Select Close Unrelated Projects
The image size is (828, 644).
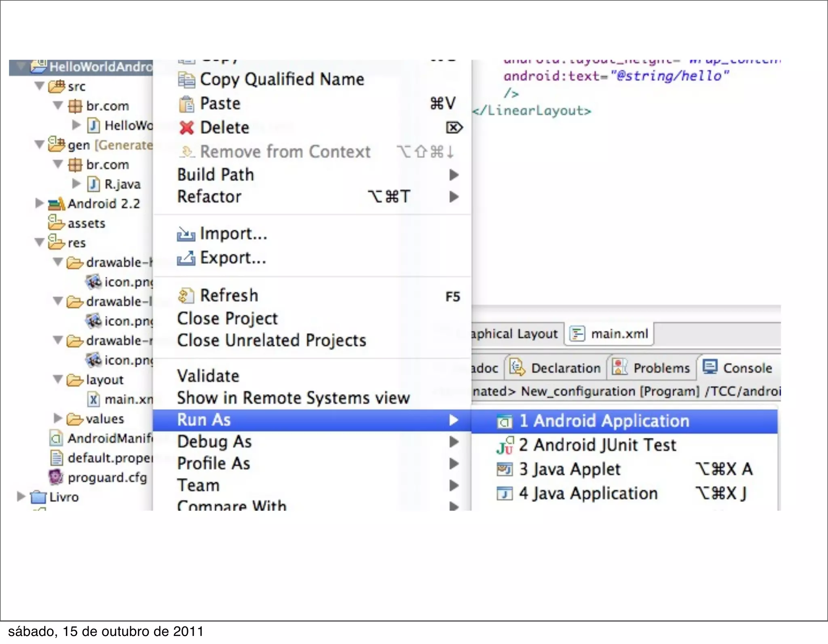(271, 340)
